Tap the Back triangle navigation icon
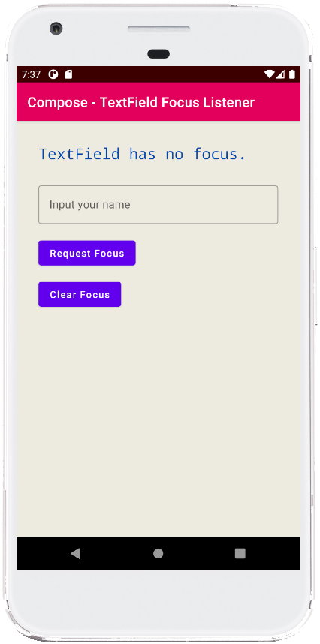 pyautogui.click(x=76, y=554)
